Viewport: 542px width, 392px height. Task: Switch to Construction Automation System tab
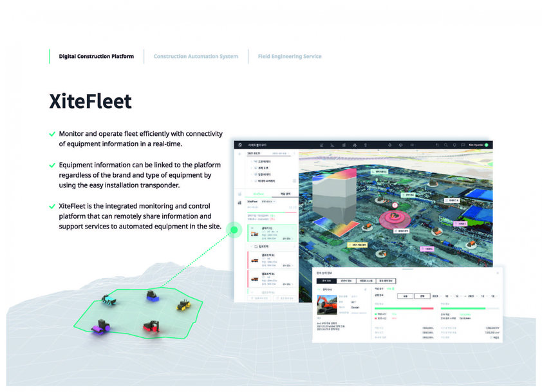[x=196, y=57]
